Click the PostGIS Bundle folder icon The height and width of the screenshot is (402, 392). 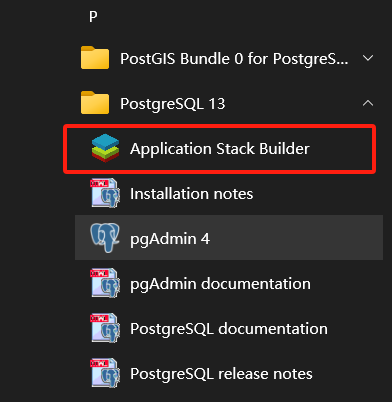(95, 58)
